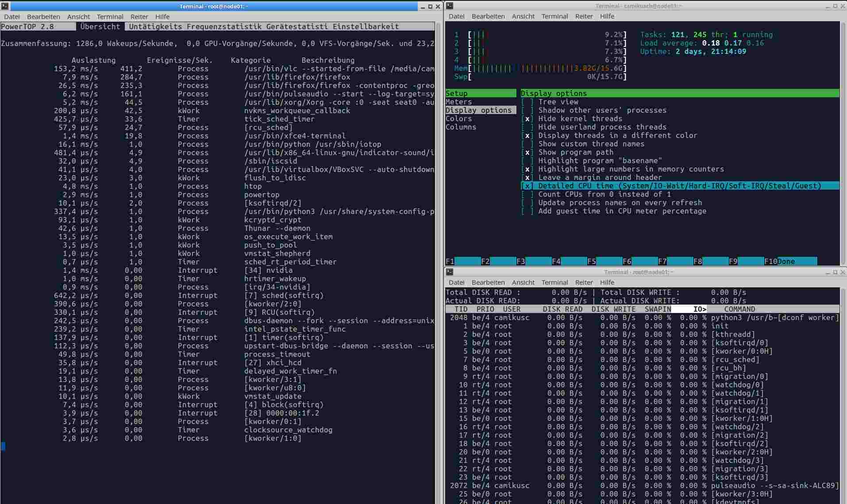This screenshot has height=504, width=847.
Task: Toggle Highlight large numbers in memory counters
Action: click(x=527, y=169)
